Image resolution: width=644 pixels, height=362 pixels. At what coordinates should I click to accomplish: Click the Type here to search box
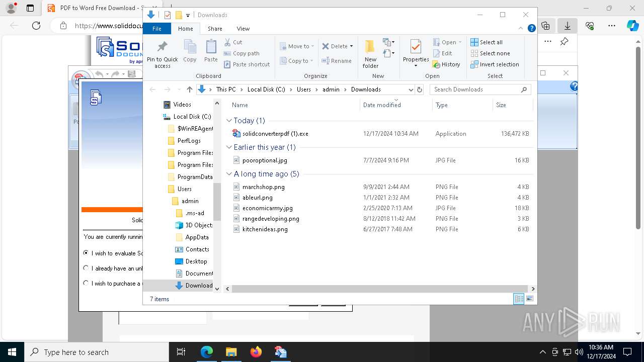(97, 352)
